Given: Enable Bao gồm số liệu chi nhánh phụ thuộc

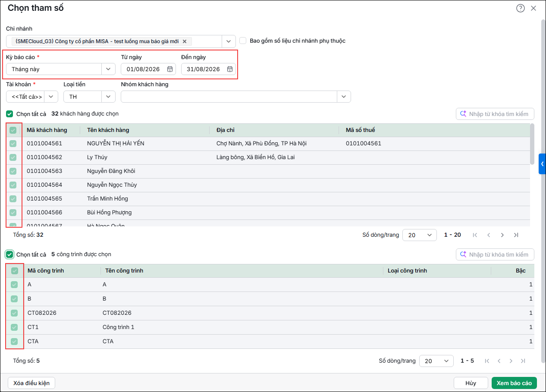Looking at the screenshot, I should pyautogui.click(x=243, y=41).
